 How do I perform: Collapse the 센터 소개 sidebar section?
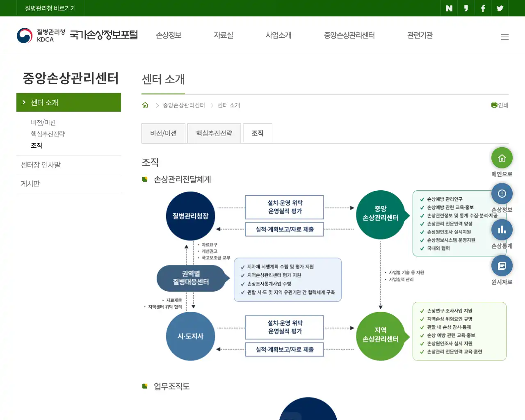[68, 103]
